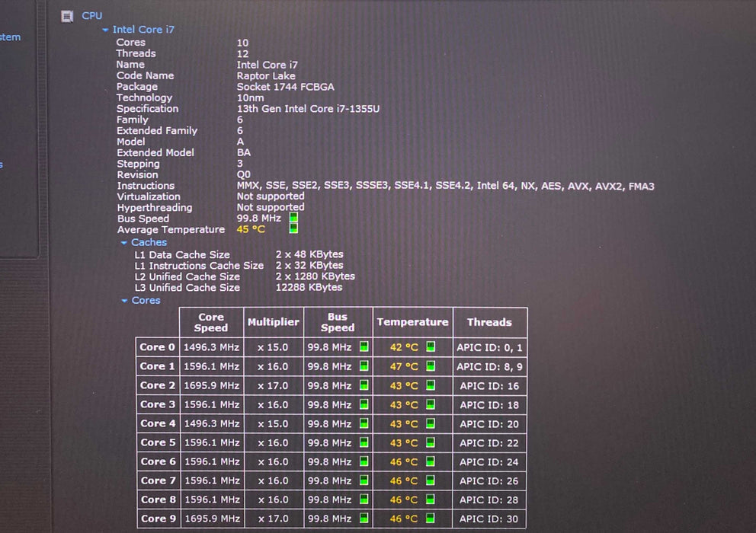This screenshot has height=533, width=756.
Task: Click Core 9 bus speed green indicator
Action: pos(364,518)
